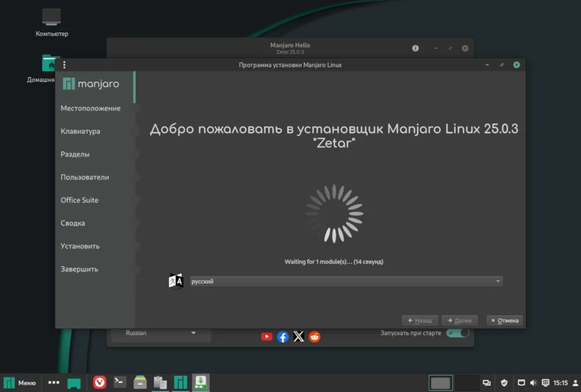The height and width of the screenshot is (392, 581).
Task: Open the X (Twitter) link in Manjaro Hello
Action: pos(298,336)
